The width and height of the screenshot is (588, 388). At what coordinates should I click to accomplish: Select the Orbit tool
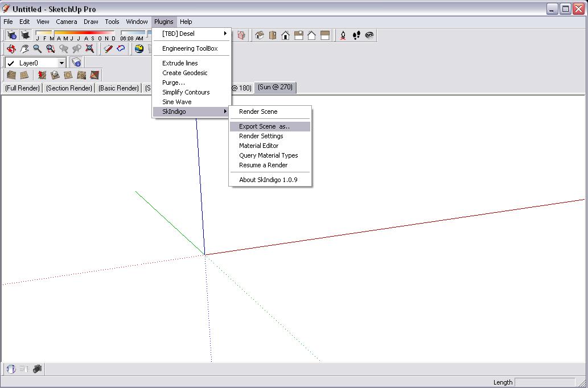[11, 48]
